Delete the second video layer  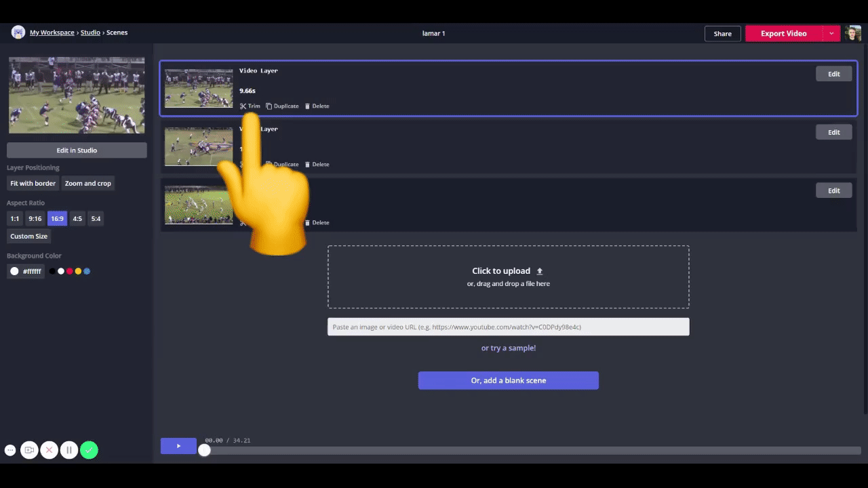317,165
